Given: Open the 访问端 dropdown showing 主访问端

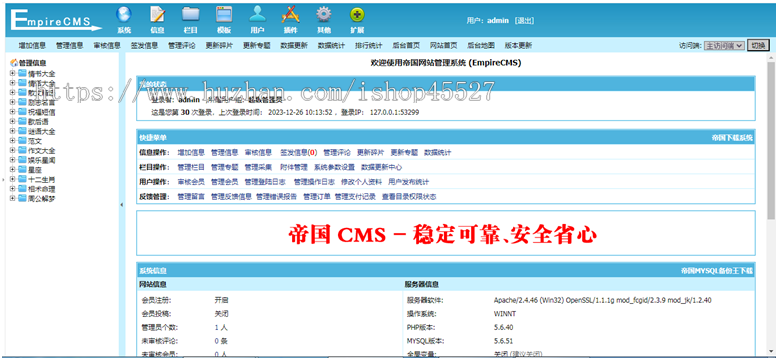Looking at the screenshot, I should [724, 46].
